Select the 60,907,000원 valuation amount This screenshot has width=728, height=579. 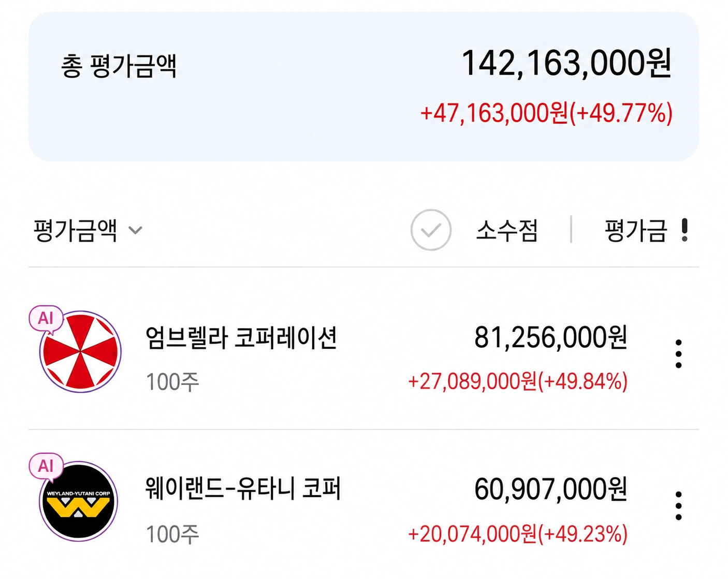click(551, 489)
